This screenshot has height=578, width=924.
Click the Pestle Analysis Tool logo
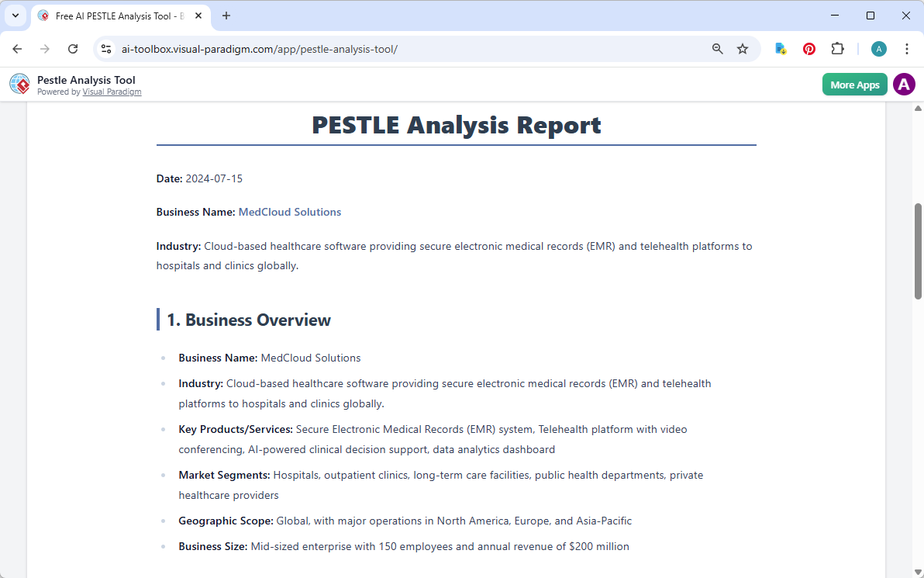click(x=19, y=84)
